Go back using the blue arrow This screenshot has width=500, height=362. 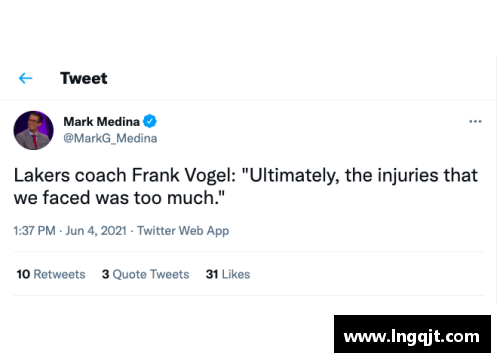(x=26, y=78)
